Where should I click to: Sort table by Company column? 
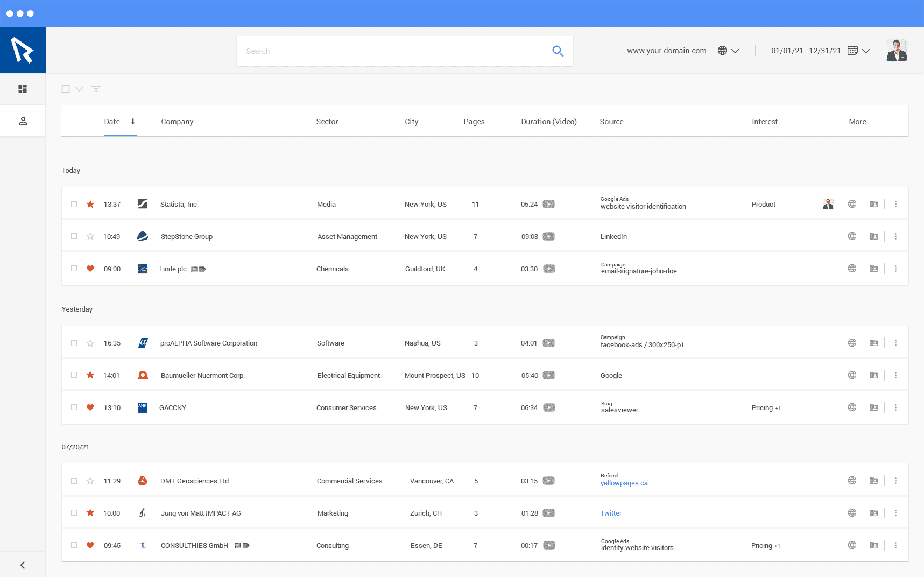click(177, 122)
